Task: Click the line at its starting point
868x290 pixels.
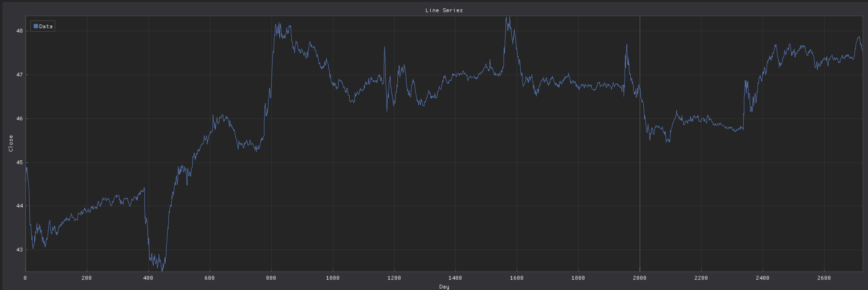Action: tap(26, 167)
